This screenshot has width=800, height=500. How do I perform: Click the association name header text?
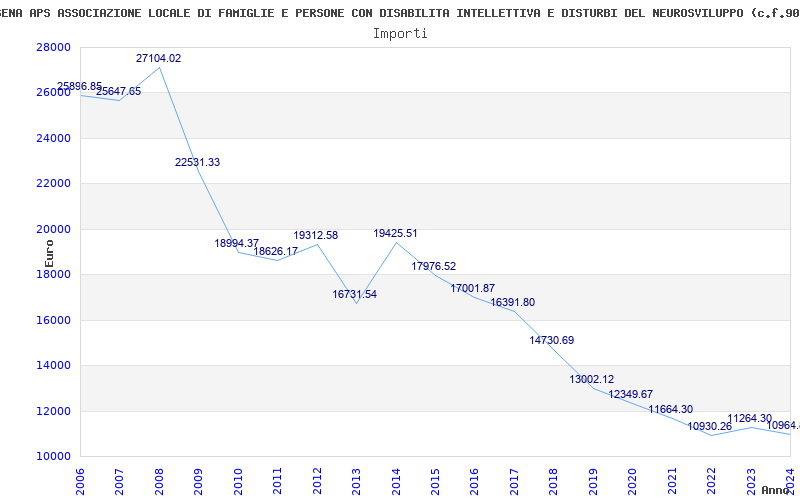click(x=400, y=13)
